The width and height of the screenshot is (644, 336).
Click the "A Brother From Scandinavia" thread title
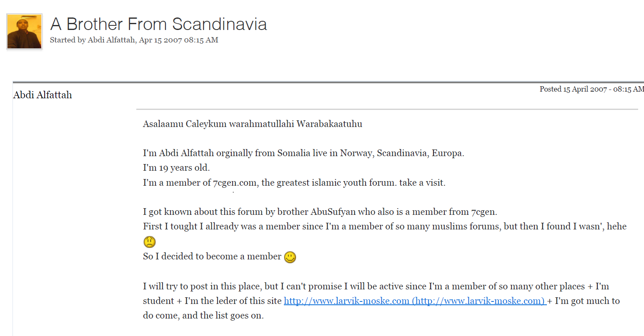158,24
